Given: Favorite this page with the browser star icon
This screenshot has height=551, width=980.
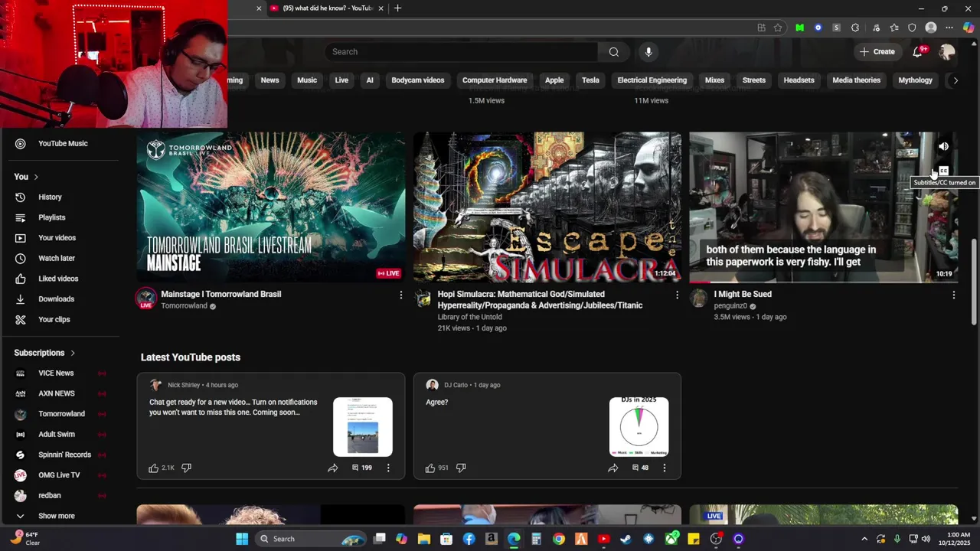Looking at the screenshot, I should [x=778, y=28].
